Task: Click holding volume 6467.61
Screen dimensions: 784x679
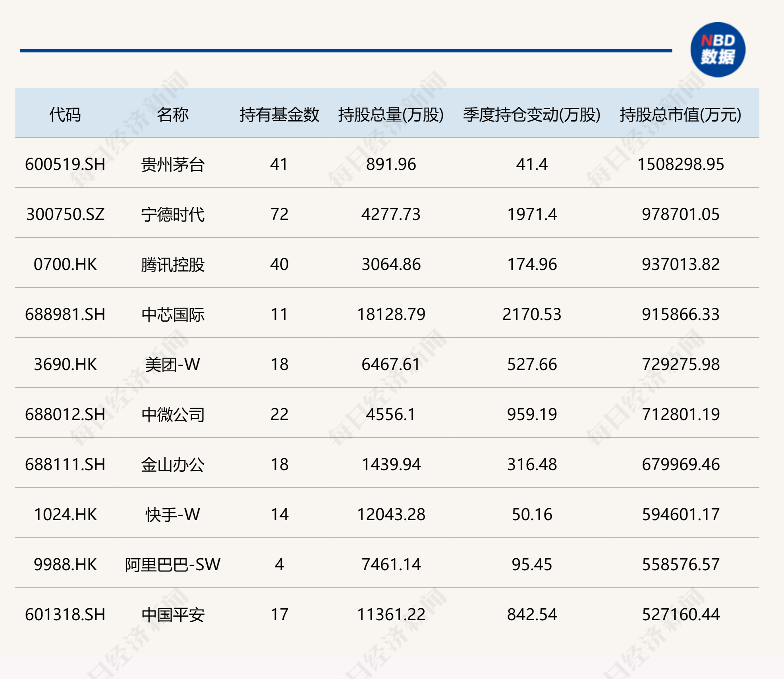Action: click(391, 365)
